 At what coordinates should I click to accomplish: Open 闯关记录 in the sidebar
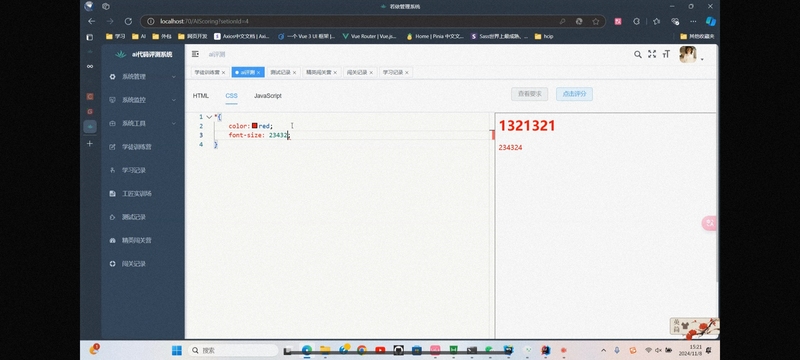click(143, 264)
